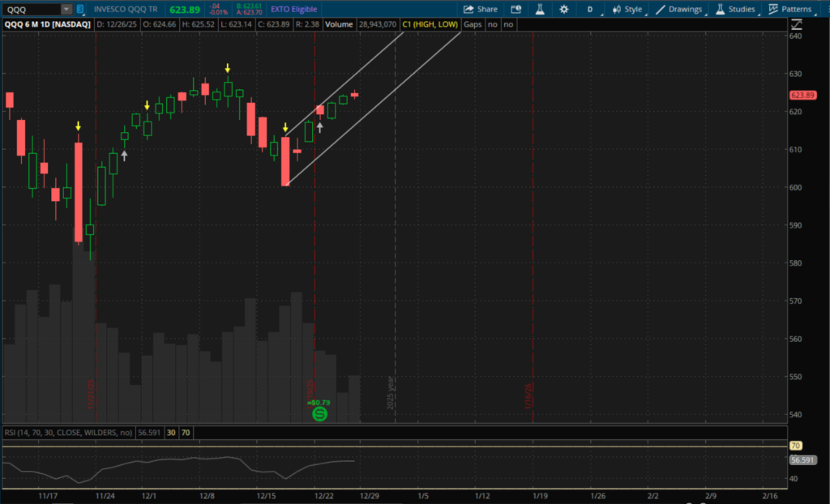
Task: Expand the D timeframe dropdown
Action: point(590,9)
